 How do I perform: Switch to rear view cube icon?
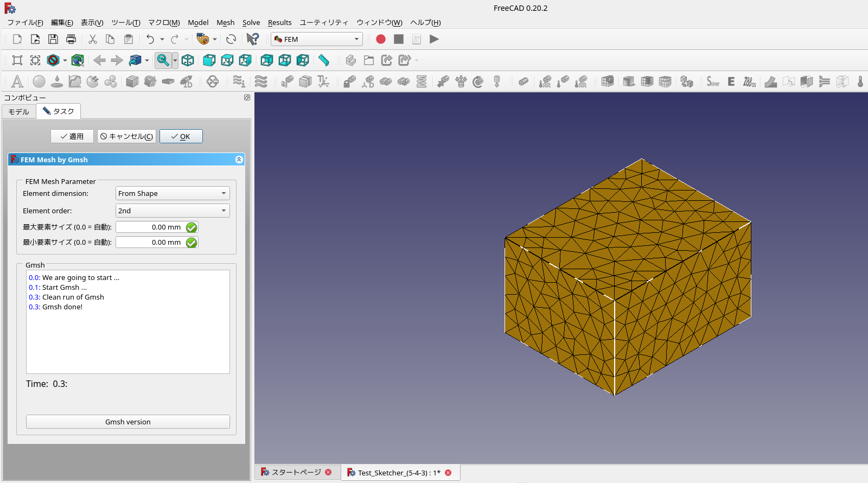point(267,60)
